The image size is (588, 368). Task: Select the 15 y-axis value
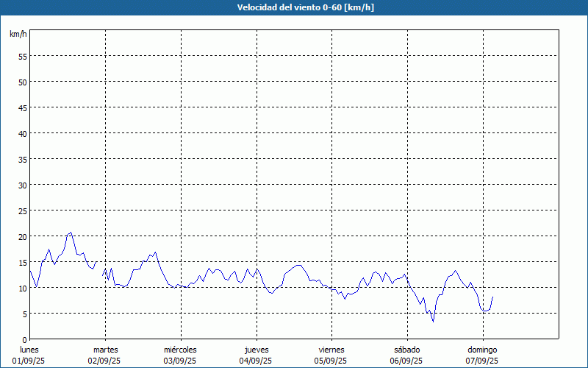(23, 262)
